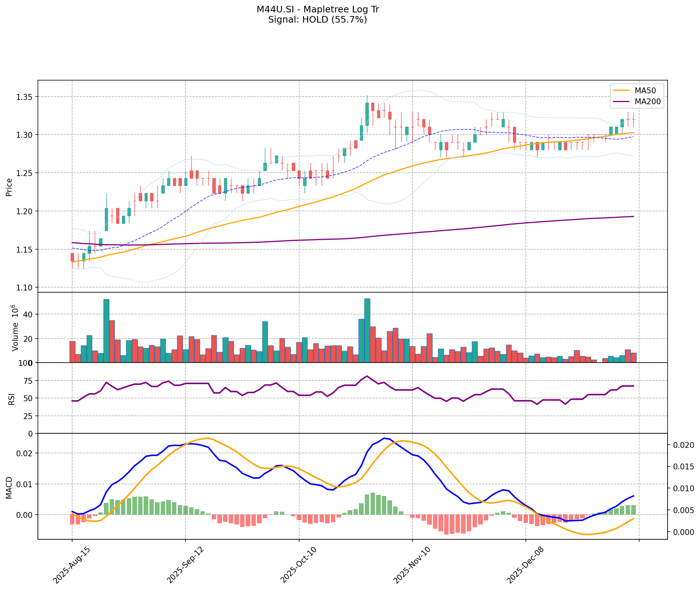This screenshot has width=700, height=590.
Task: Click the purple MA200 legend line swatch
Action: [621, 102]
